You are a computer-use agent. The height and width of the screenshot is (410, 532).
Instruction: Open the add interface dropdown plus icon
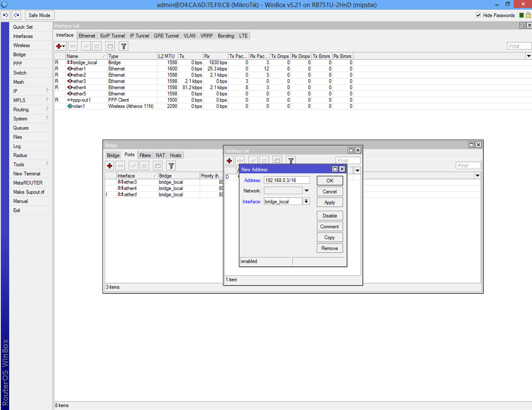coord(60,46)
